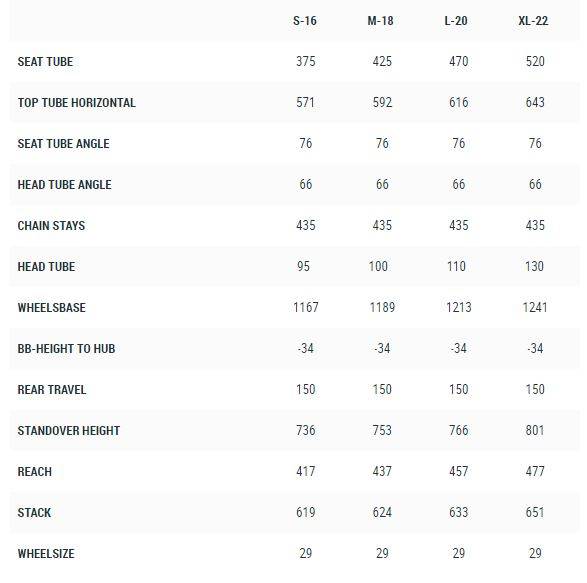The image size is (587, 583).
Task: Click the L-20 column header
Action: [x=456, y=21]
